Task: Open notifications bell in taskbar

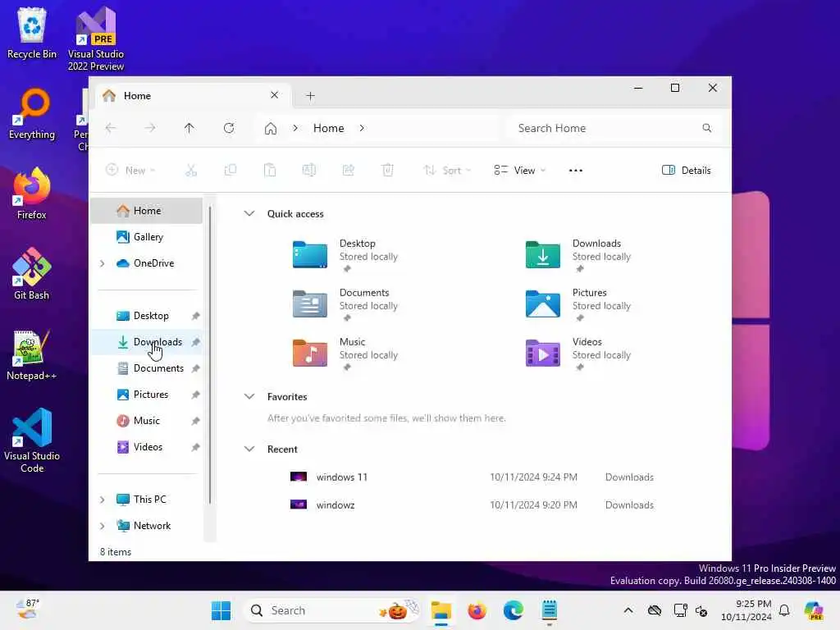Action: click(784, 610)
